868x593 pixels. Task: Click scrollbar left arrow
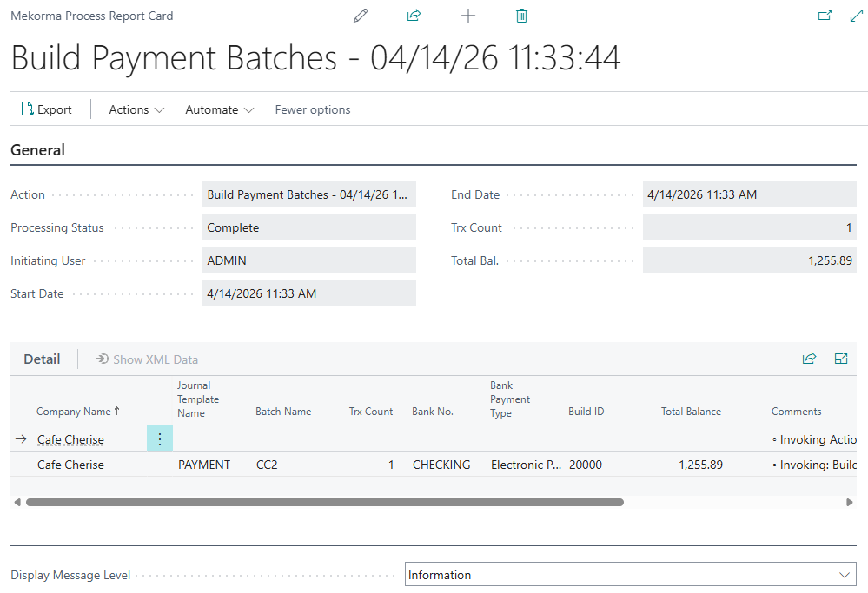(x=17, y=503)
